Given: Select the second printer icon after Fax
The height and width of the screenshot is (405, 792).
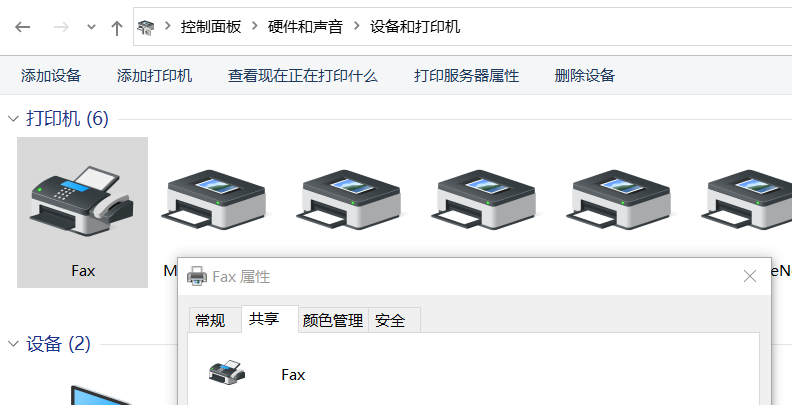Looking at the screenshot, I should click(213, 199).
